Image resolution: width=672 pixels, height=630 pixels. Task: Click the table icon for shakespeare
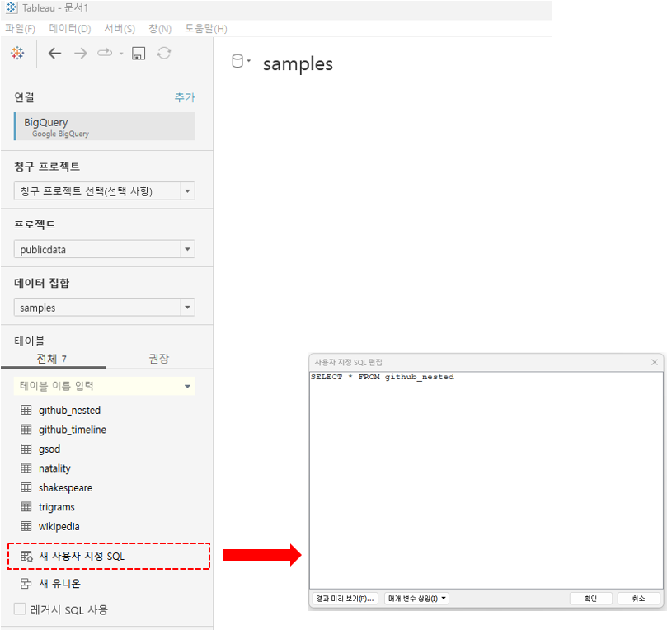pyautogui.click(x=26, y=487)
